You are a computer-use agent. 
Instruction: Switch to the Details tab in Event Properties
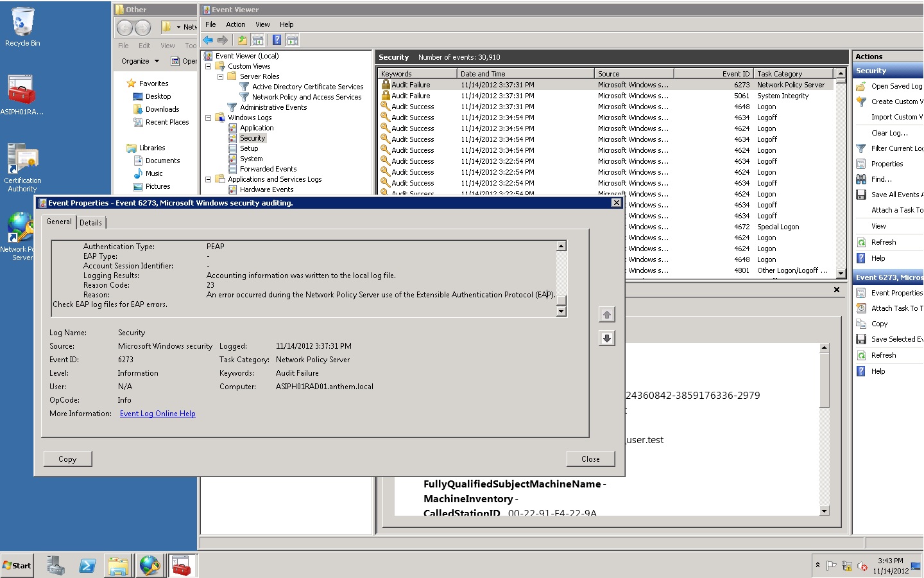[x=91, y=222]
